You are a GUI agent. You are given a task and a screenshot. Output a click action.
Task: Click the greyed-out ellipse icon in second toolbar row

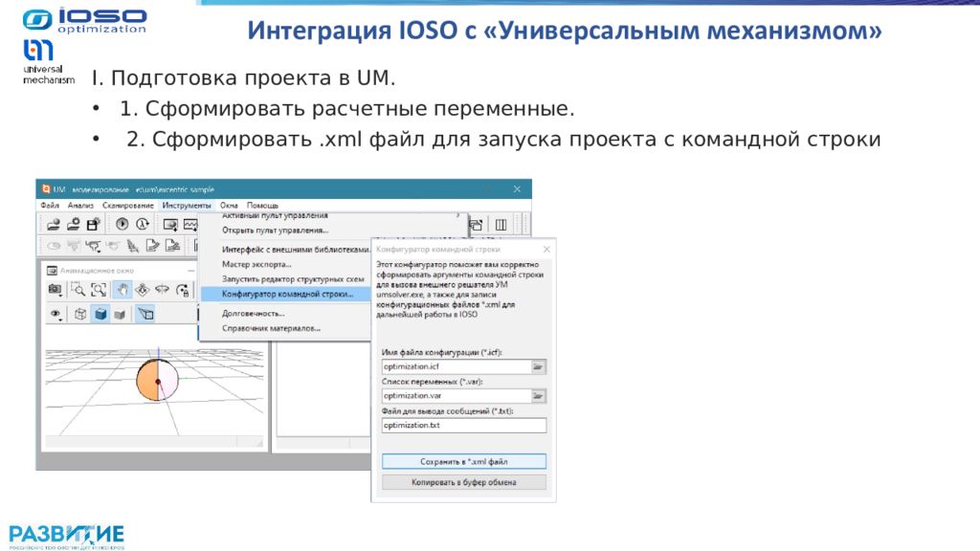coord(54,246)
